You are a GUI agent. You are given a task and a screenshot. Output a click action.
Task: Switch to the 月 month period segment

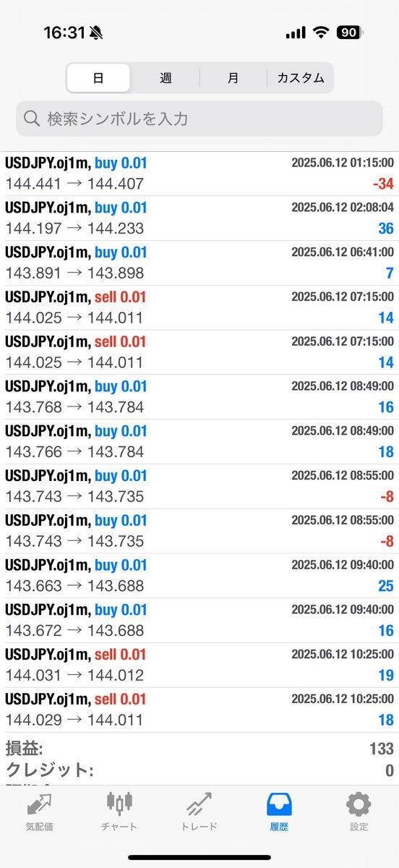233,78
